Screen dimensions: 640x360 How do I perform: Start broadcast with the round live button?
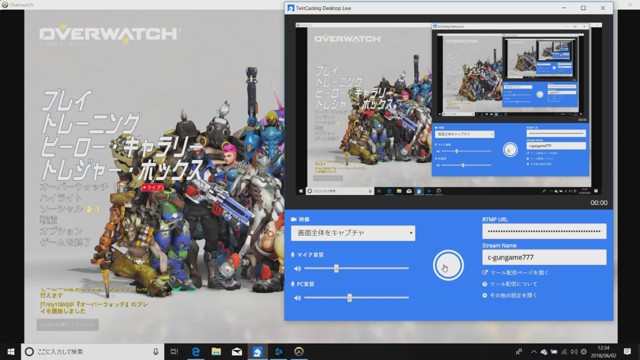point(448,265)
